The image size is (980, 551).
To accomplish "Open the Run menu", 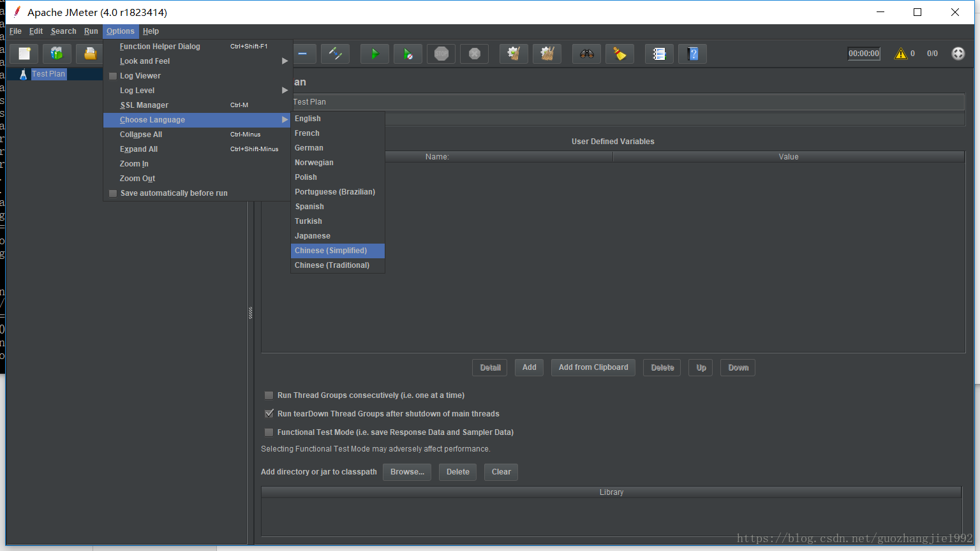I will (x=91, y=31).
